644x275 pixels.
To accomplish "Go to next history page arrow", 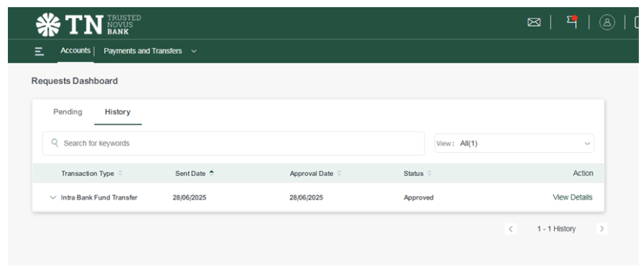I will 602,229.
